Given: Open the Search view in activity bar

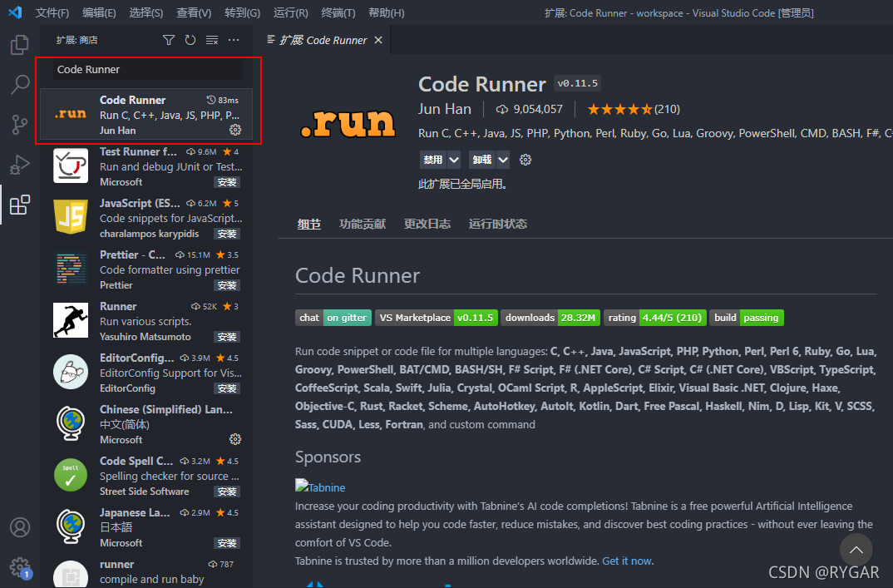Looking at the screenshot, I should tap(19, 84).
